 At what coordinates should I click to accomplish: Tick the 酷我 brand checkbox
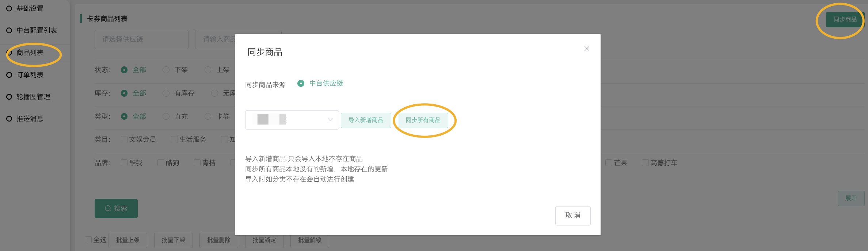pos(124,163)
